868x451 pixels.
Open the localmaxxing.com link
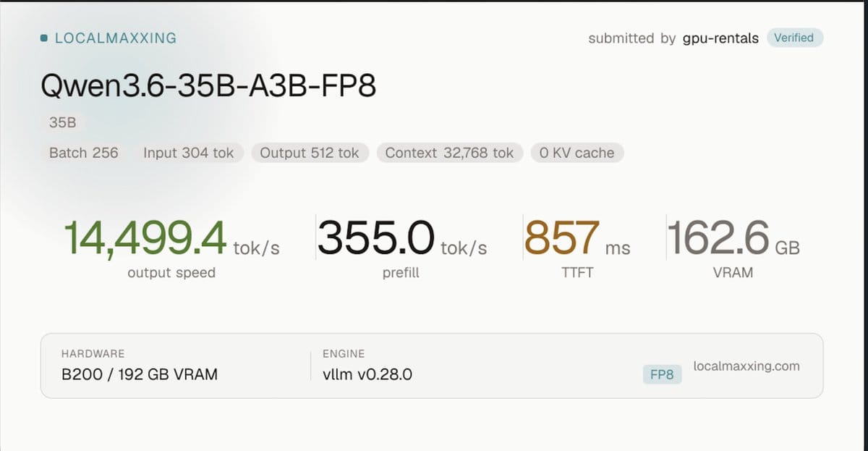pyautogui.click(x=746, y=366)
